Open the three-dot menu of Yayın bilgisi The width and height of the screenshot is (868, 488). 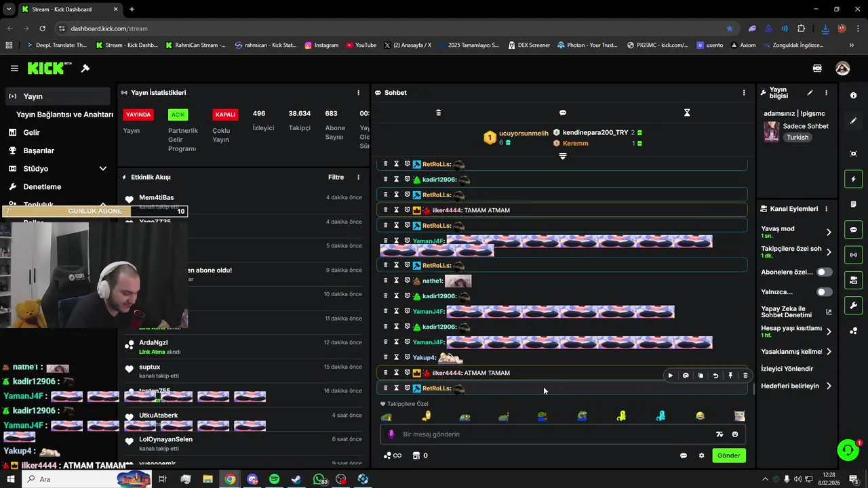coord(826,93)
